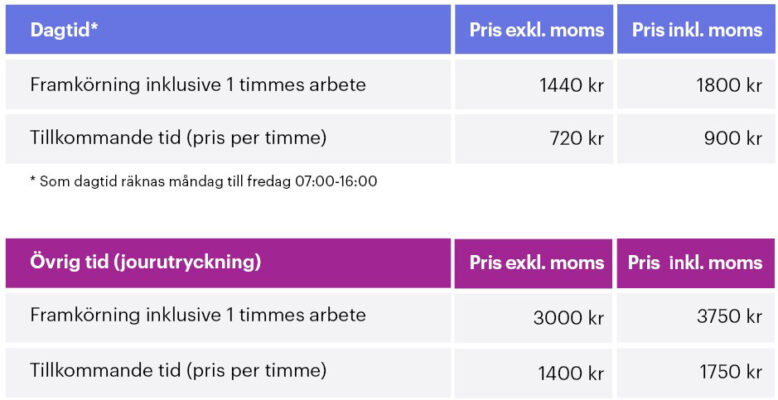The image size is (778, 400).
Task: Click 'Framkörning inklusive 1 timmes arbete' under Dagtid
Action: point(198,85)
